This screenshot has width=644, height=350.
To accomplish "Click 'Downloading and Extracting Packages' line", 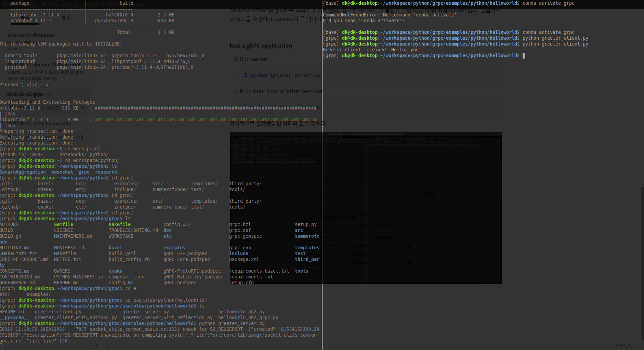I will coord(48,102).
